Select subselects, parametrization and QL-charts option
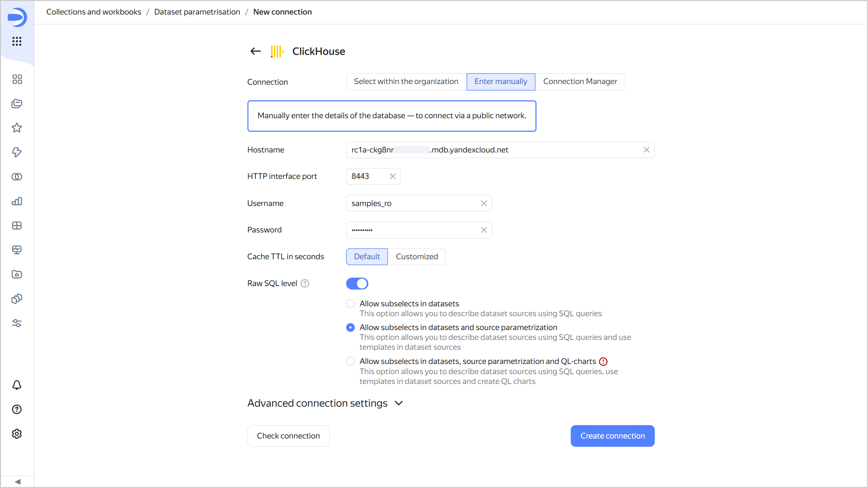868x488 pixels. click(351, 361)
